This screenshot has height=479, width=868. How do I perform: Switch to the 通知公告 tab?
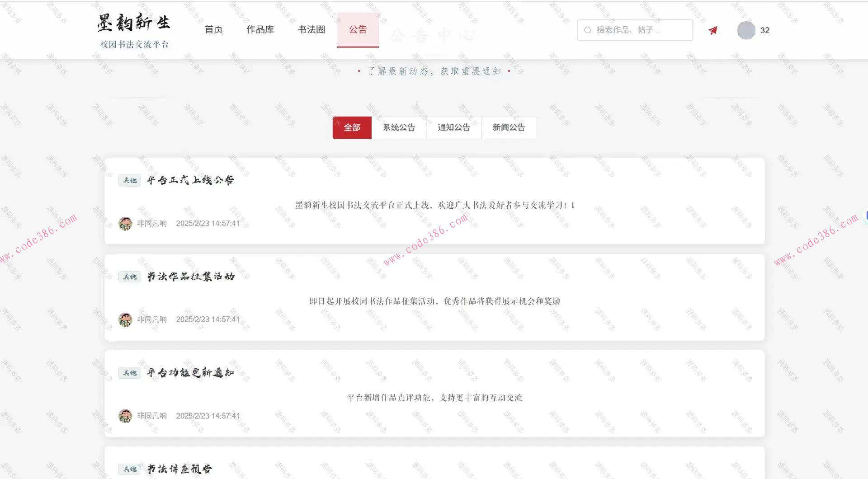453,127
